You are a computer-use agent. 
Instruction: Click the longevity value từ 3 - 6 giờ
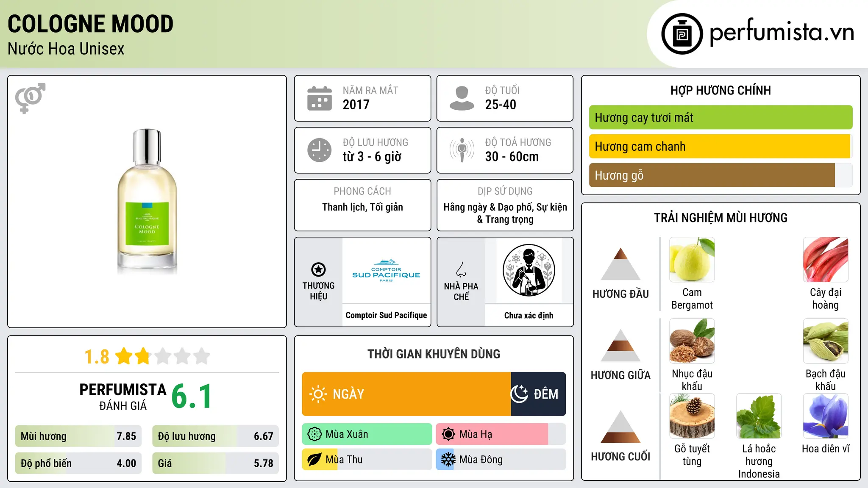[x=372, y=157]
